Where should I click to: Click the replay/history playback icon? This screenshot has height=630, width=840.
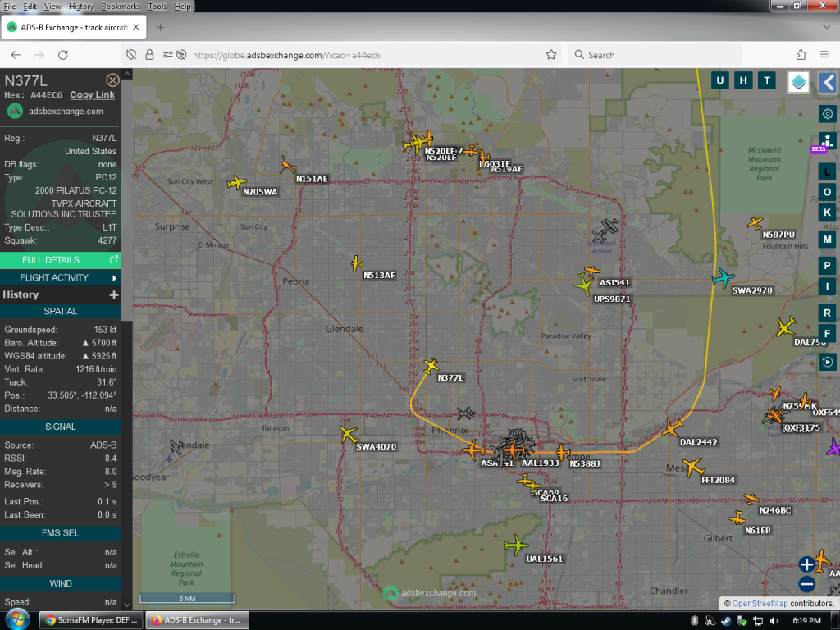coord(827,362)
